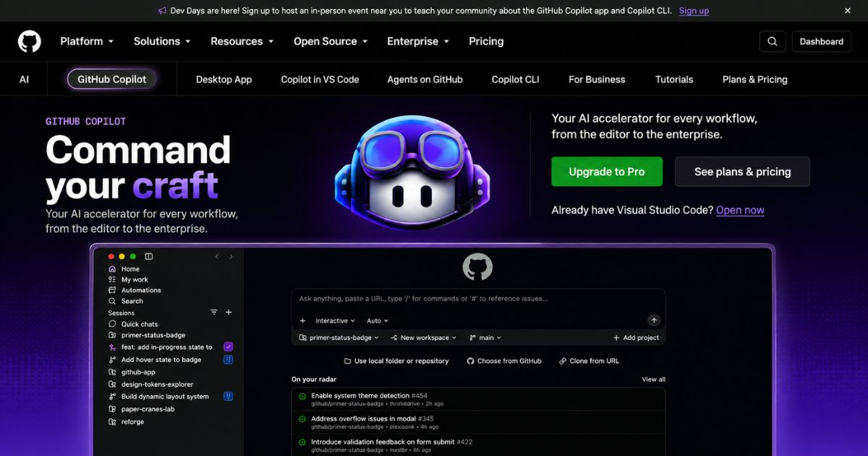The image size is (868, 456).
Task: Open the main branch dropdown
Action: pos(485,337)
